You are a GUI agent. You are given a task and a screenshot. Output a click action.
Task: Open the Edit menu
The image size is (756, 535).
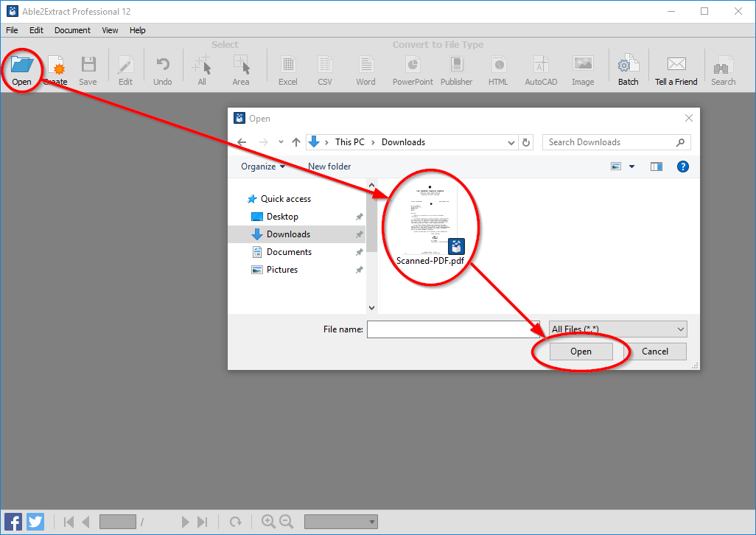pos(36,30)
